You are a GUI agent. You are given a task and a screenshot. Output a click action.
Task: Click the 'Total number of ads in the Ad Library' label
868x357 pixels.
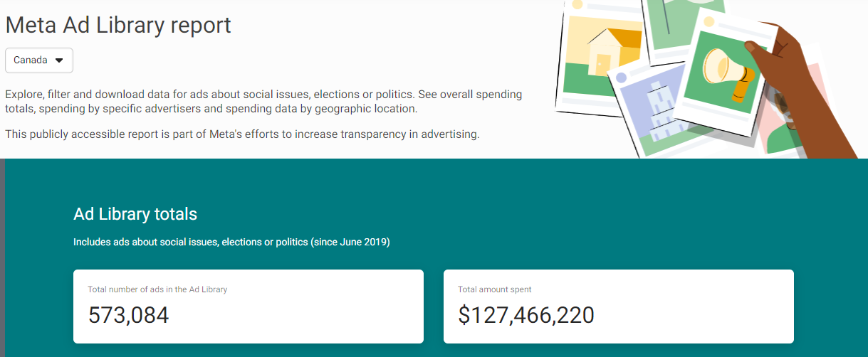pos(157,289)
